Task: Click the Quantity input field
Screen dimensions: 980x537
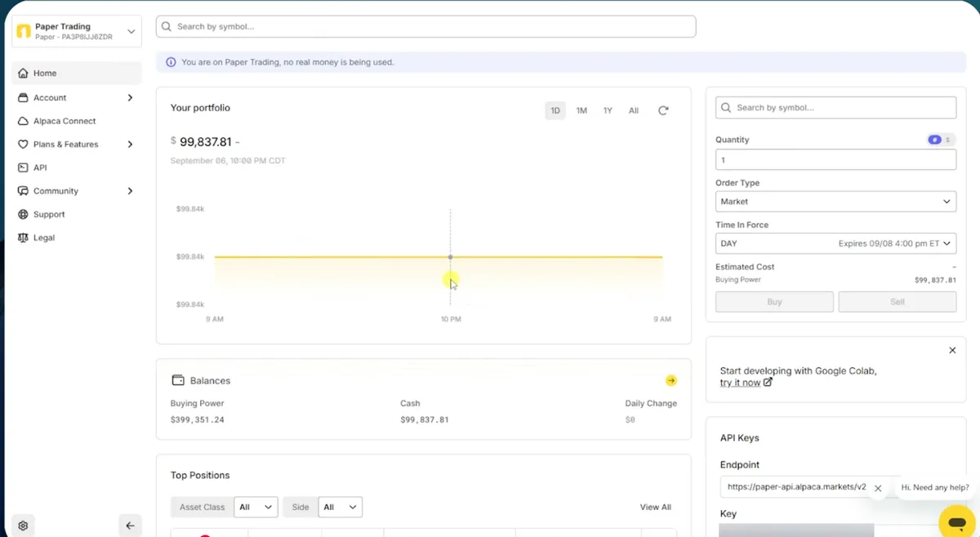Action: coord(835,159)
